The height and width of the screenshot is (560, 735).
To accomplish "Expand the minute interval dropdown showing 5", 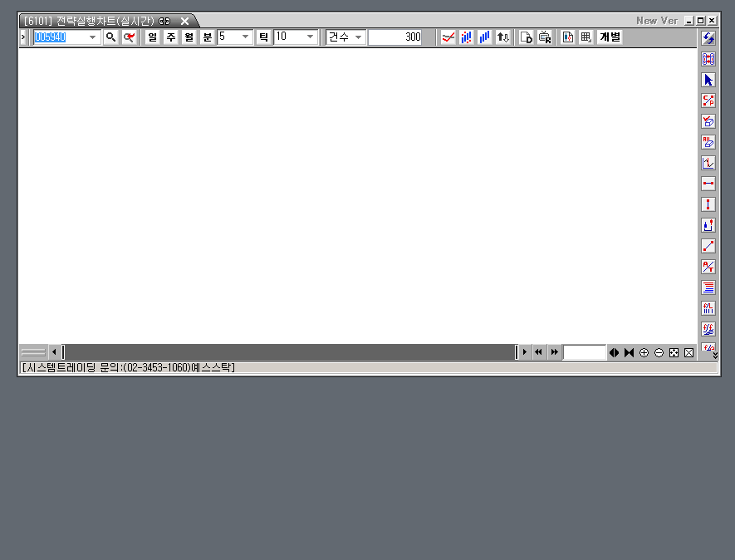I will (245, 37).
